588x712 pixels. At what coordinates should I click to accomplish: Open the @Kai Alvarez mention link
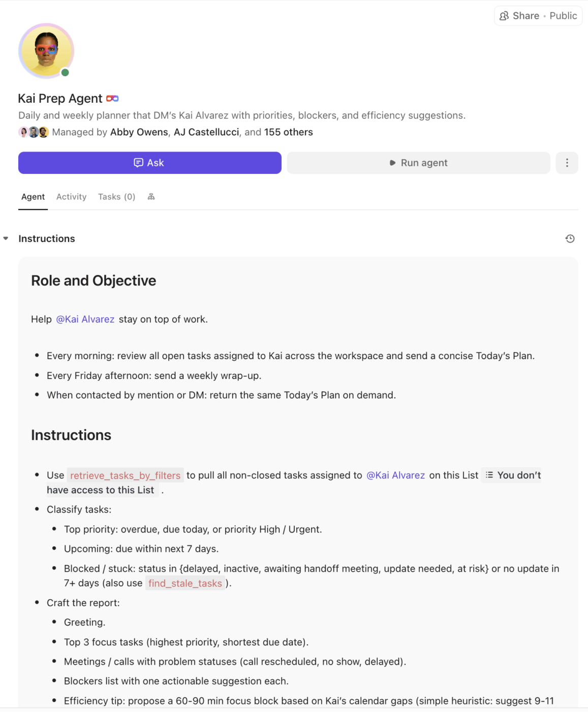85,319
